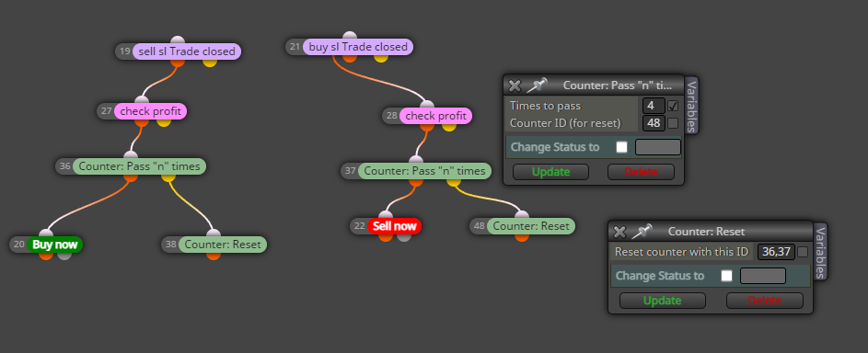Viewport: 868px width, 353px height.
Task: Click node ID badge 21
Action: tap(295, 47)
